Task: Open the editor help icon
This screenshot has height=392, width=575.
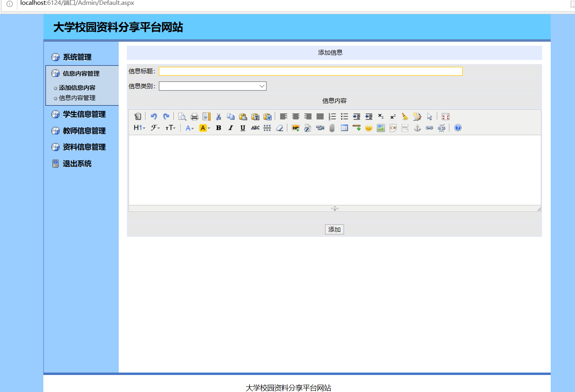Action: [458, 128]
